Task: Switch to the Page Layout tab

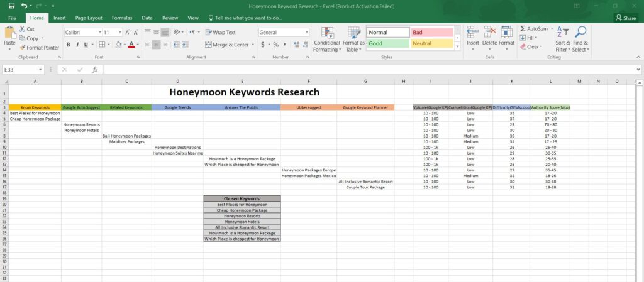Action: coord(89,18)
